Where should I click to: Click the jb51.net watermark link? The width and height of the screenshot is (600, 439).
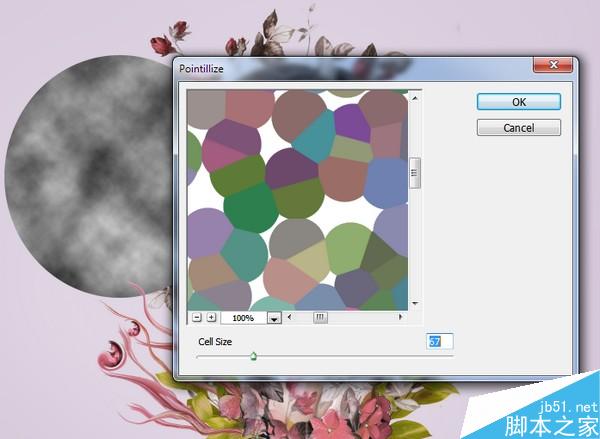coord(568,406)
